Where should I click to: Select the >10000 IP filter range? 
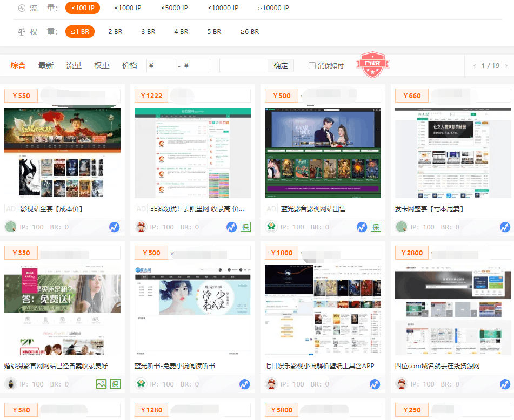[x=273, y=8]
